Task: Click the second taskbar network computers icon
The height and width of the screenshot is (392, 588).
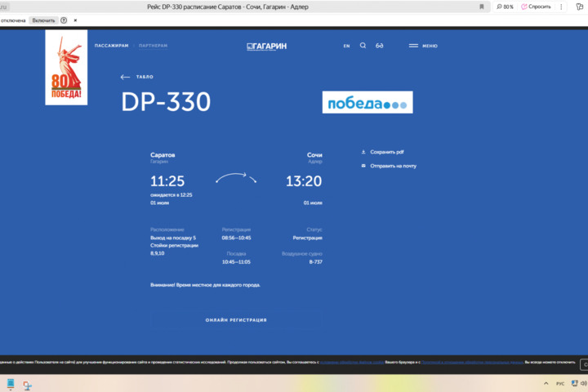Action: [x=28, y=385]
